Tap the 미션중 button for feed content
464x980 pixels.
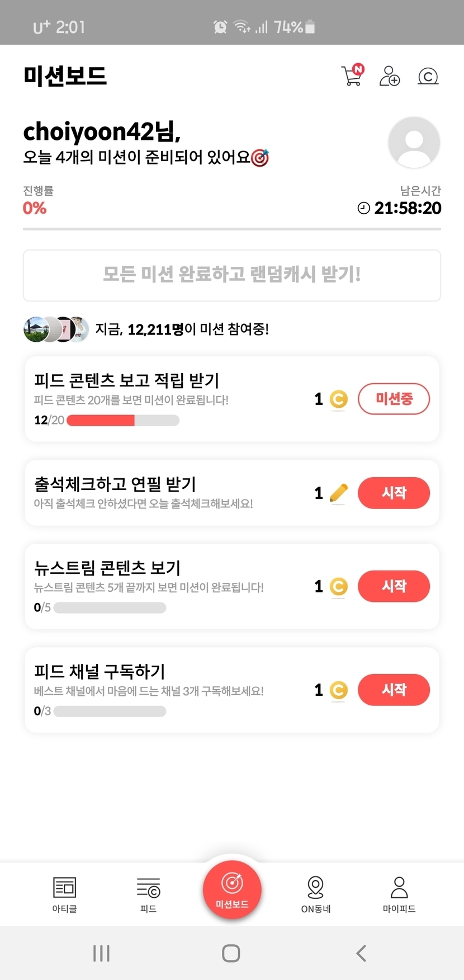pos(394,399)
